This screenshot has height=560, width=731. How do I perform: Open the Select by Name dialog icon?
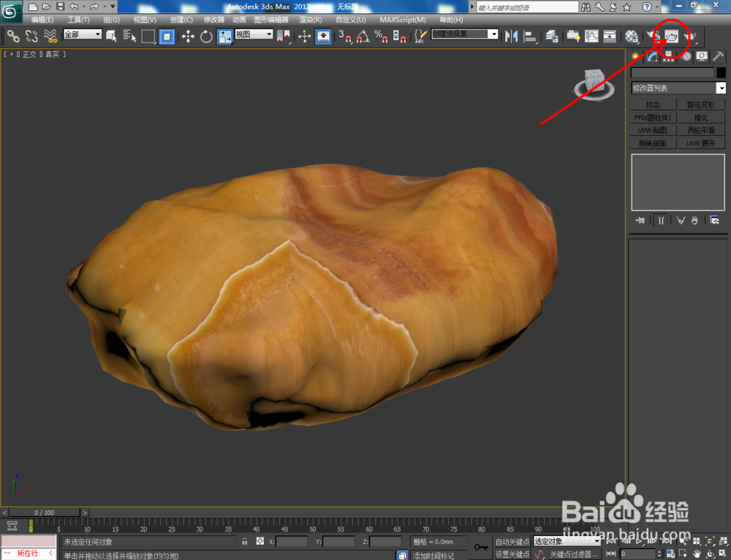click(129, 35)
